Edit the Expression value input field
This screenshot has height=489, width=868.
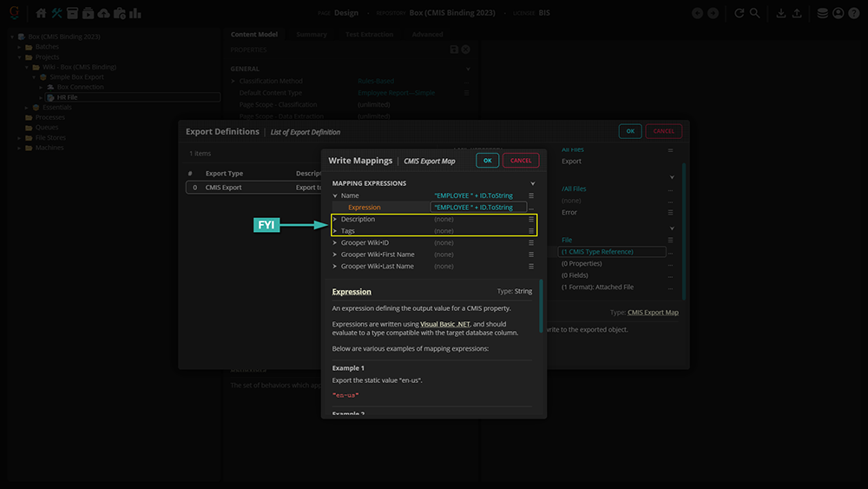[x=477, y=208]
